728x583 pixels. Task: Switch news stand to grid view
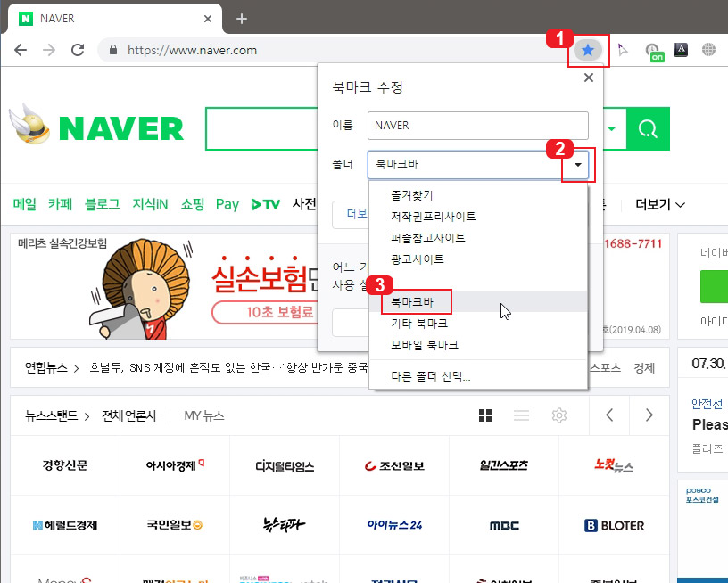pos(485,415)
